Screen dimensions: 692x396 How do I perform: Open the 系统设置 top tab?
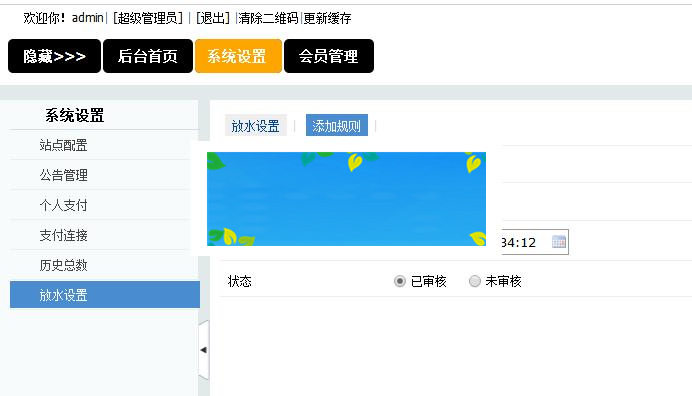coord(238,56)
